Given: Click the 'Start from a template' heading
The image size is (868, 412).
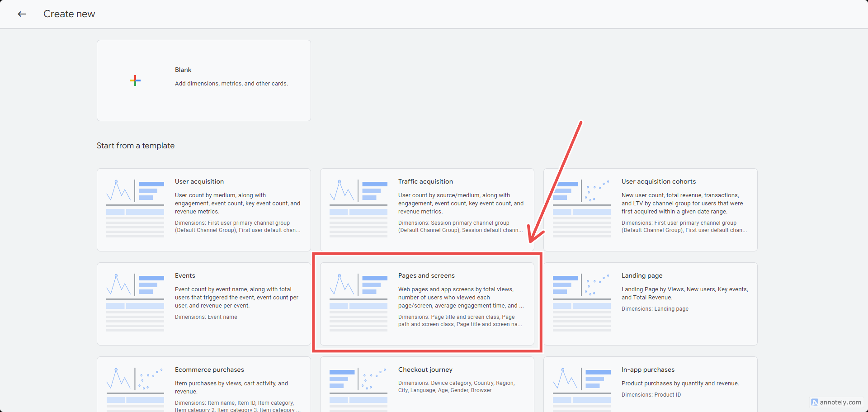Looking at the screenshot, I should [x=136, y=146].
